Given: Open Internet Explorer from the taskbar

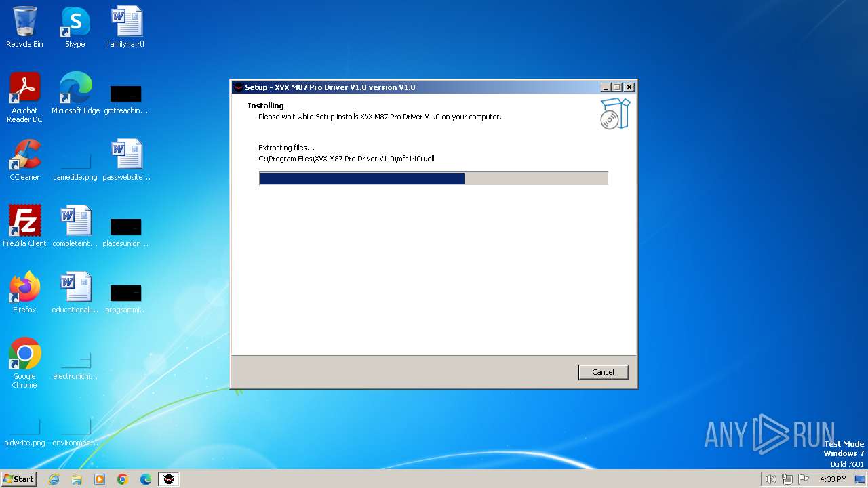Looking at the screenshot, I should (x=54, y=479).
